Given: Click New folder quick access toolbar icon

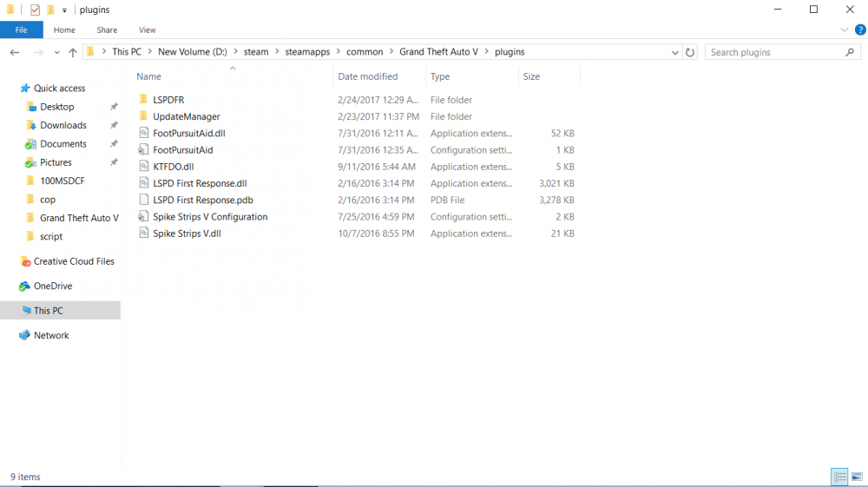Looking at the screenshot, I should coord(50,10).
